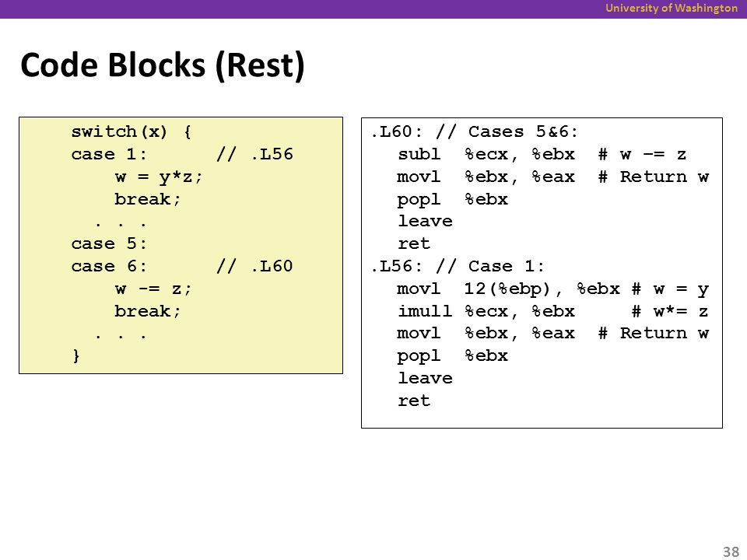Click the closing brace of the switch
This screenshot has width=747, height=560.
(76, 355)
